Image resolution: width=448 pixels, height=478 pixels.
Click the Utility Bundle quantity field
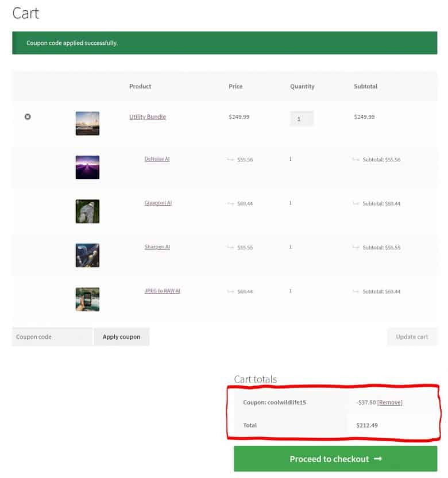point(302,119)
